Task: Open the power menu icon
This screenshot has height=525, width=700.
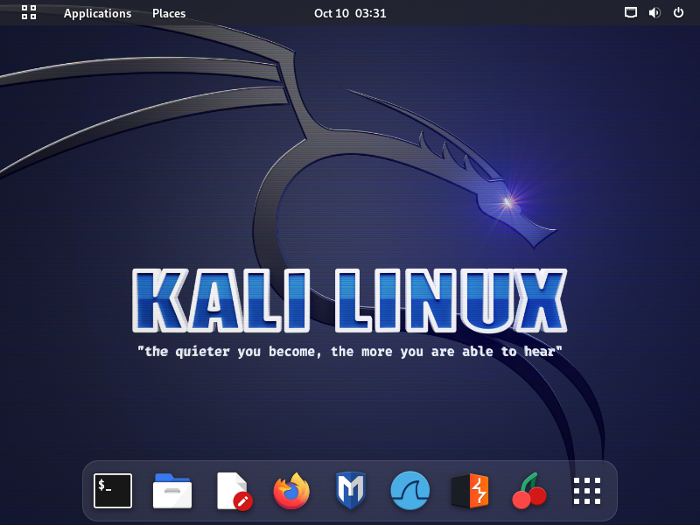Action: [678, 12]
